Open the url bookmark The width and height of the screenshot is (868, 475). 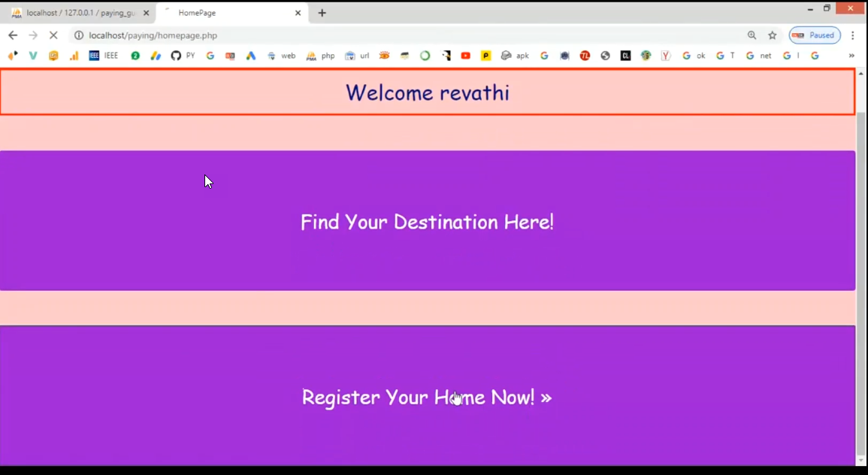click(x=357, y=56)
